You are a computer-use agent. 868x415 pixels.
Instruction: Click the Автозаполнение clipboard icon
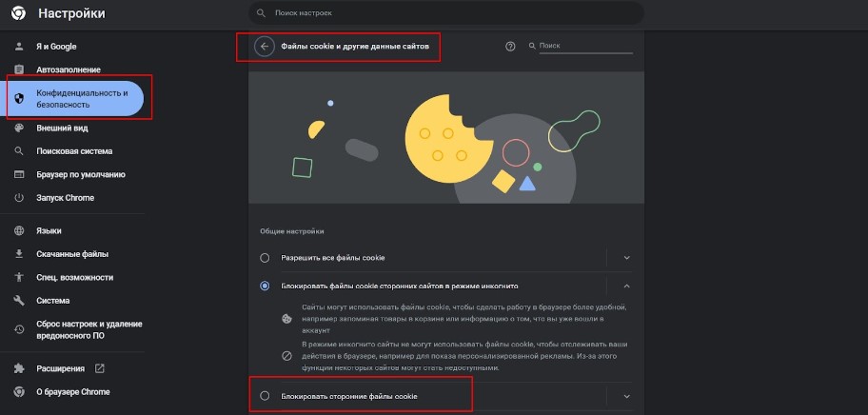[x=19, y=69]
